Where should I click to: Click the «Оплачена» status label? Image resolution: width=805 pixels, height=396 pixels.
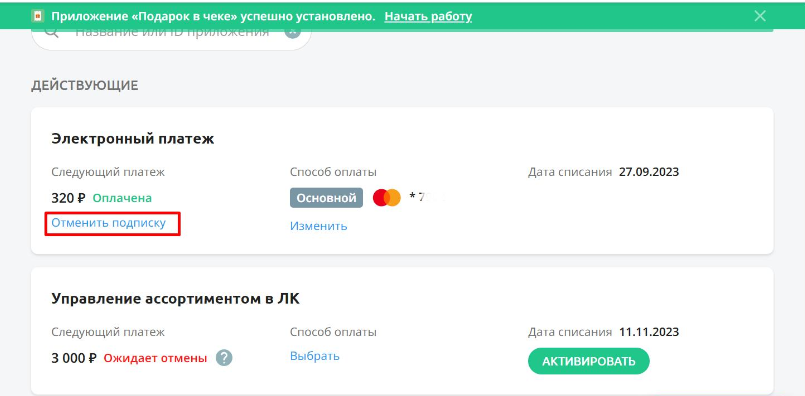[122, 198]
